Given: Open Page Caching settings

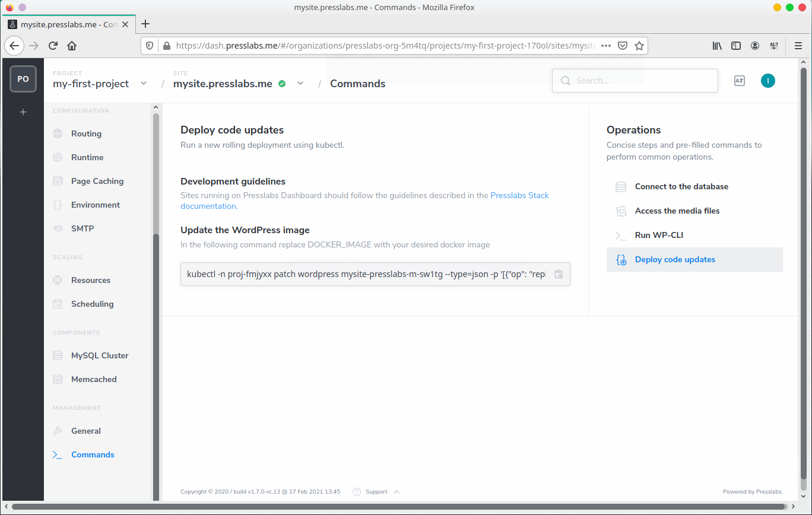Looking at the screenshot, I should pos(97,181).
